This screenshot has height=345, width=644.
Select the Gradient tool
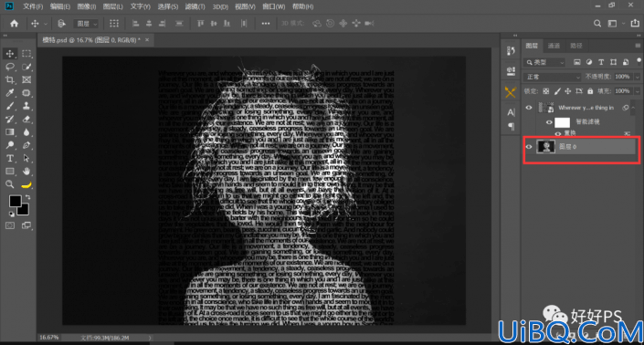[x=10, y=132]
